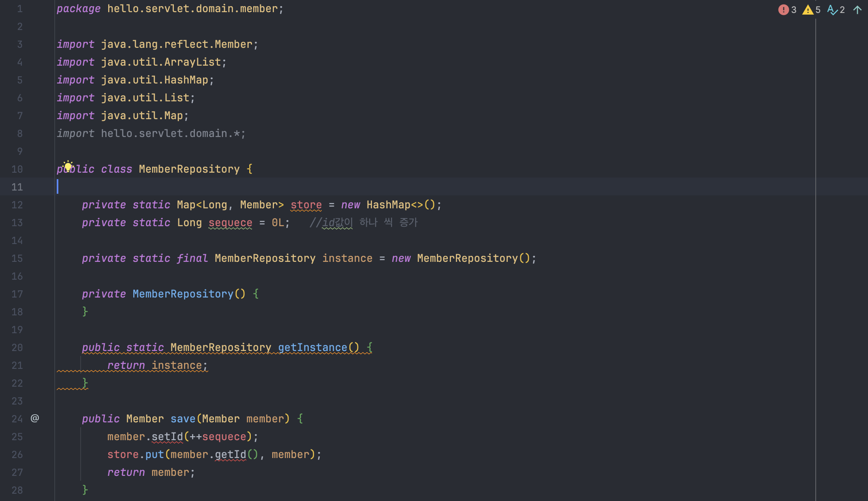Click 'java.lang.reflect.Member' import text
The image size is (868, 501).
coord(177,44)
